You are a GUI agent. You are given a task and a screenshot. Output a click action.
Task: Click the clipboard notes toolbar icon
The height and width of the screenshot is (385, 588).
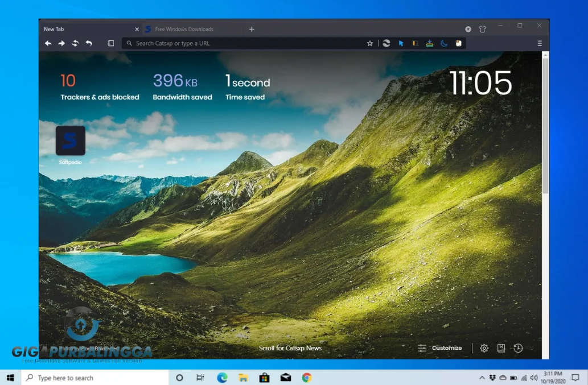[x=458, y=43]
